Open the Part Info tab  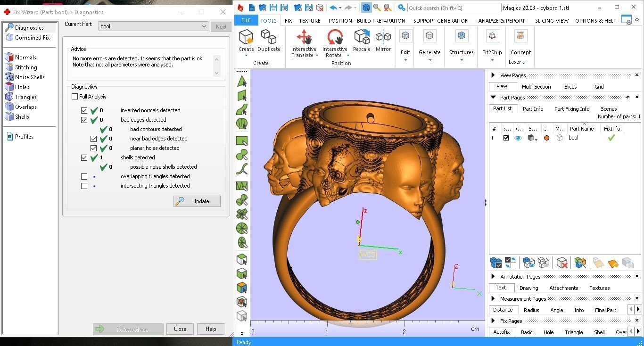pos(533,109)
